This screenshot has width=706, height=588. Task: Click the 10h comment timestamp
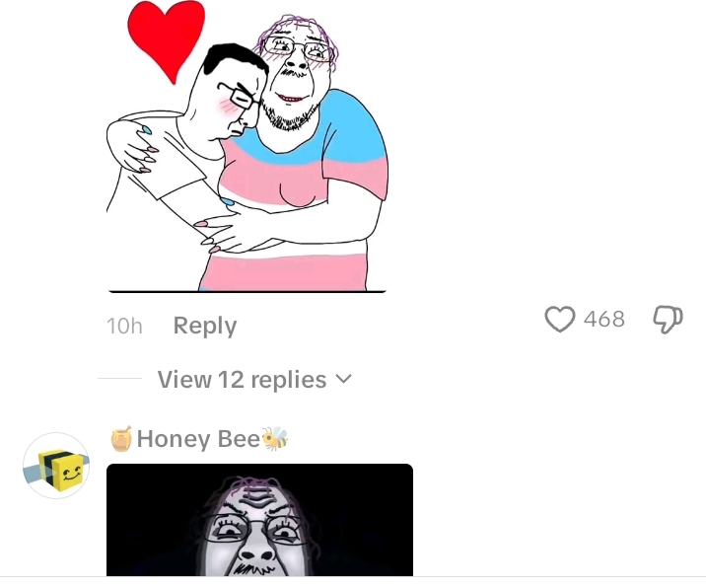coord(124,326)
